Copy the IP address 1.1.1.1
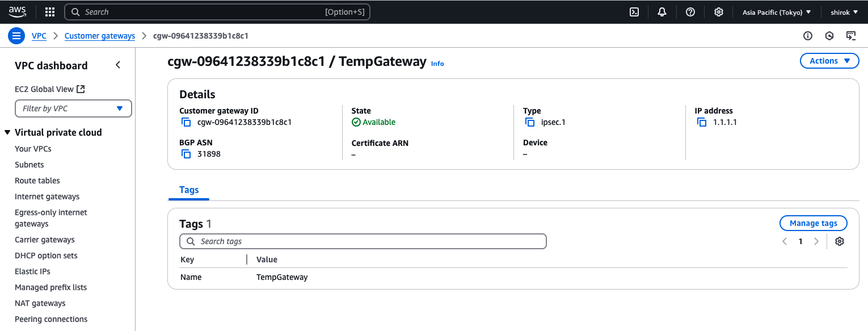Viewport: 868px width, 331px height. tap(701, 121)
